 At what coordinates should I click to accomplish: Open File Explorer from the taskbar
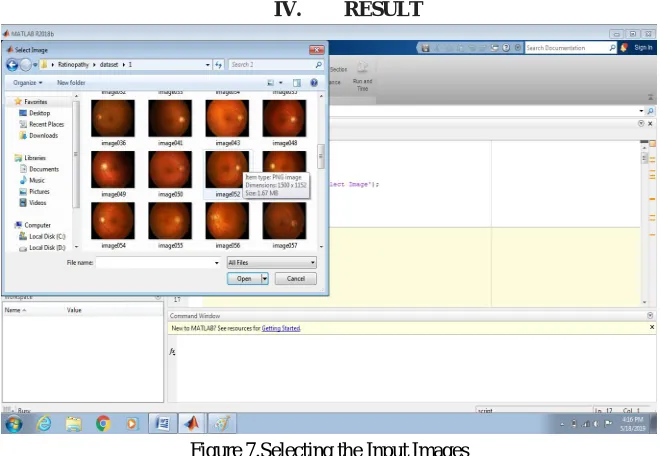74,424
